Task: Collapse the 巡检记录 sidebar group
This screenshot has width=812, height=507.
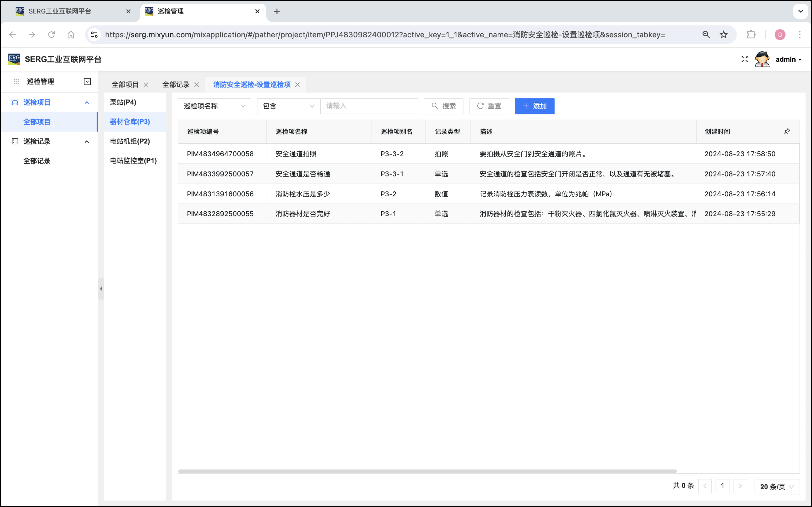Action: pos(87,142)
